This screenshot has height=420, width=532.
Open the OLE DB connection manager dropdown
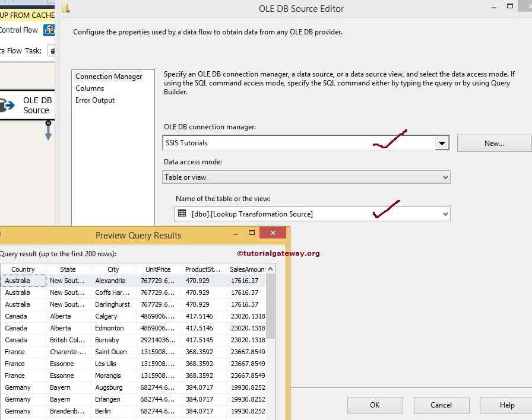pyautogui.click(x=442, y=142)
